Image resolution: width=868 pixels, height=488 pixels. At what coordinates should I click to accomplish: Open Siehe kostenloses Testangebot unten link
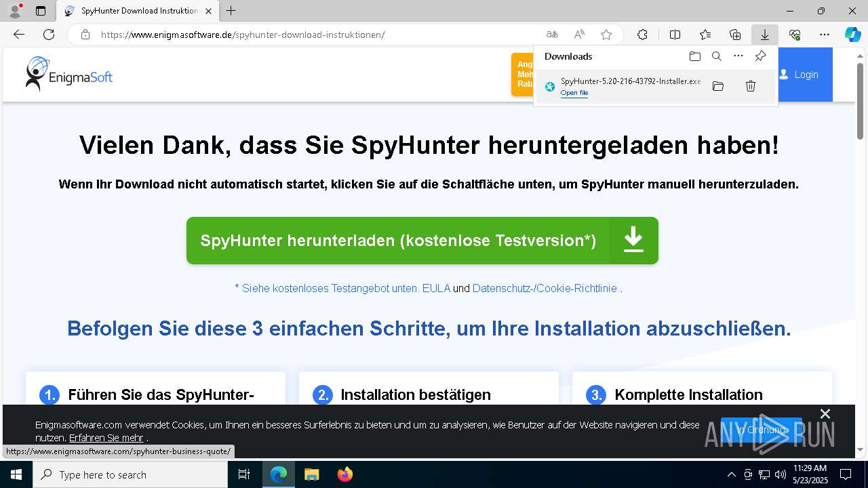pos(327,288)
